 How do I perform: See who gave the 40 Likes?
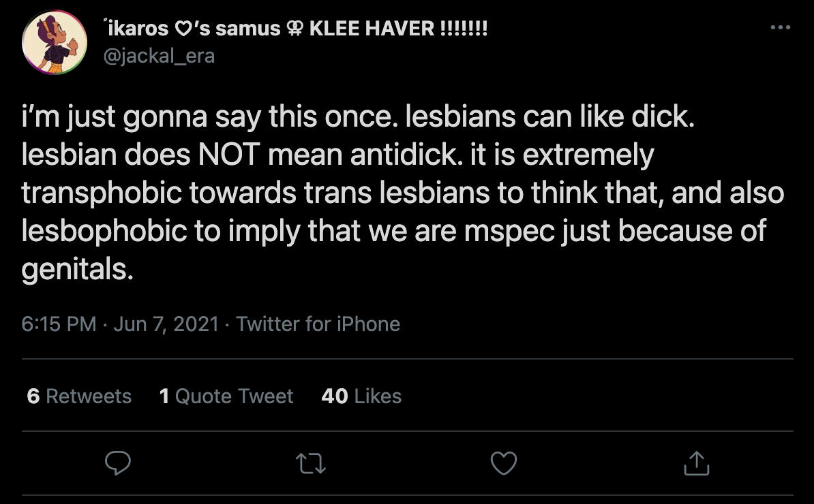pyautogui.click(x=361, y=396)
